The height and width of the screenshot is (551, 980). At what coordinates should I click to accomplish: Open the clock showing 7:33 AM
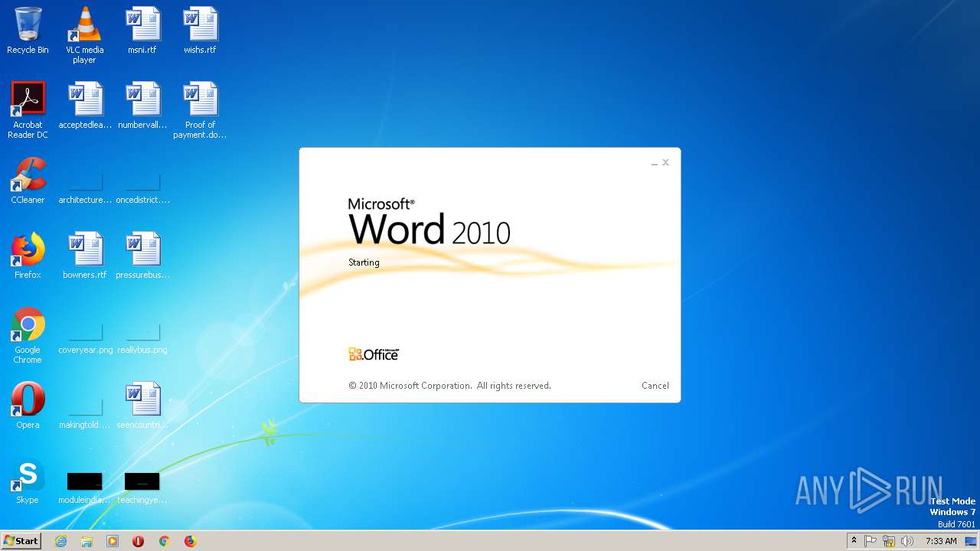tap(941, 541)
